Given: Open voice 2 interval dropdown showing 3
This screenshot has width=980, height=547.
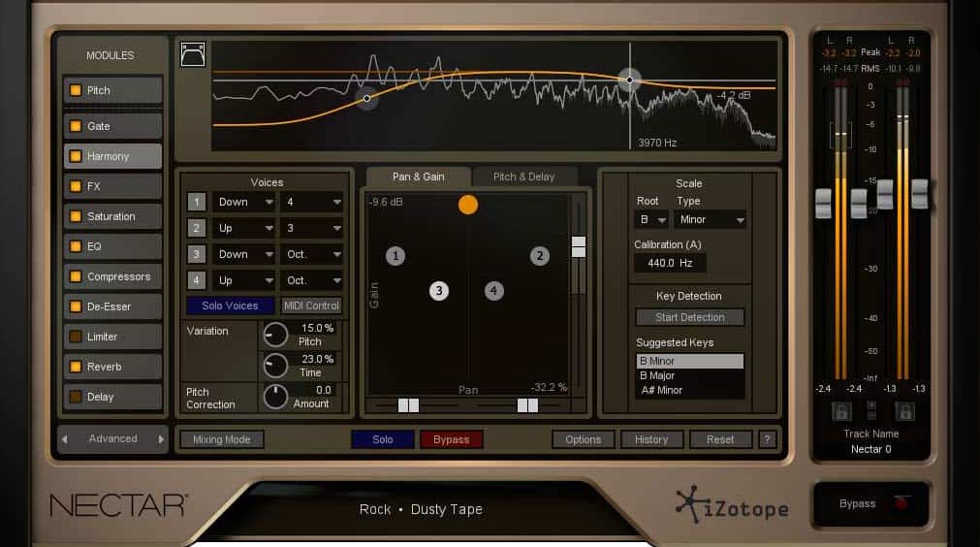Looking at the screenshot, I should (312, 228).
